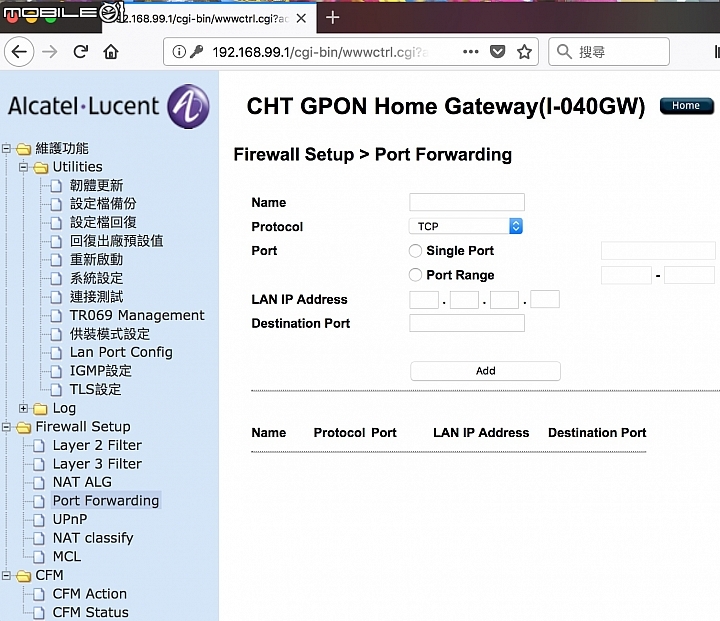Go to Lan Port Config
720x621 pixels.
(121, 352)
